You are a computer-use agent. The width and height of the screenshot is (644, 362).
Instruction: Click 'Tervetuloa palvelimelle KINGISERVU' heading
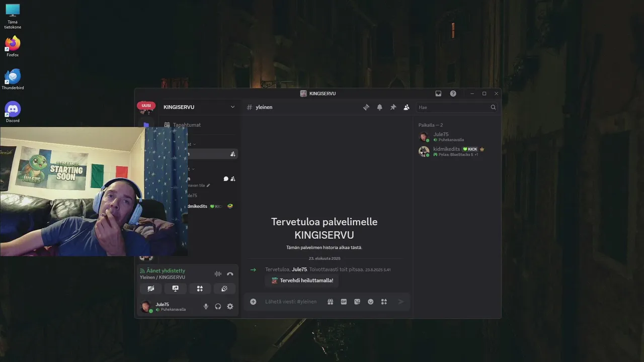pyautogui.click(x=324, y=228)
